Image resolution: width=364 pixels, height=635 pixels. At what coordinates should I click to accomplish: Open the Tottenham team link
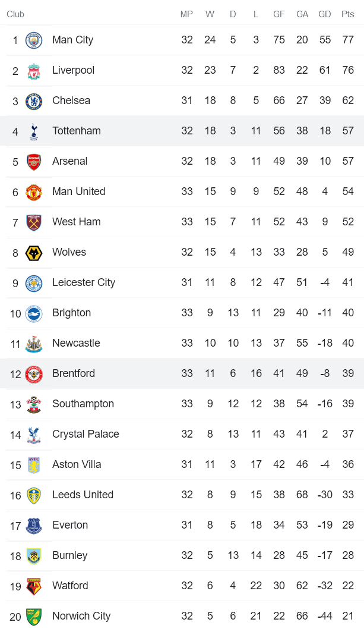click(x=76, y=131)
